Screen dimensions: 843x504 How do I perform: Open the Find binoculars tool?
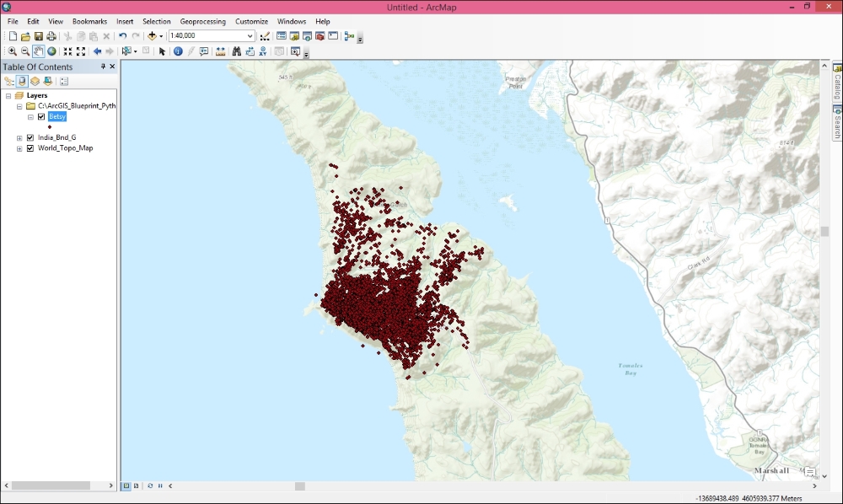[237, 51]
